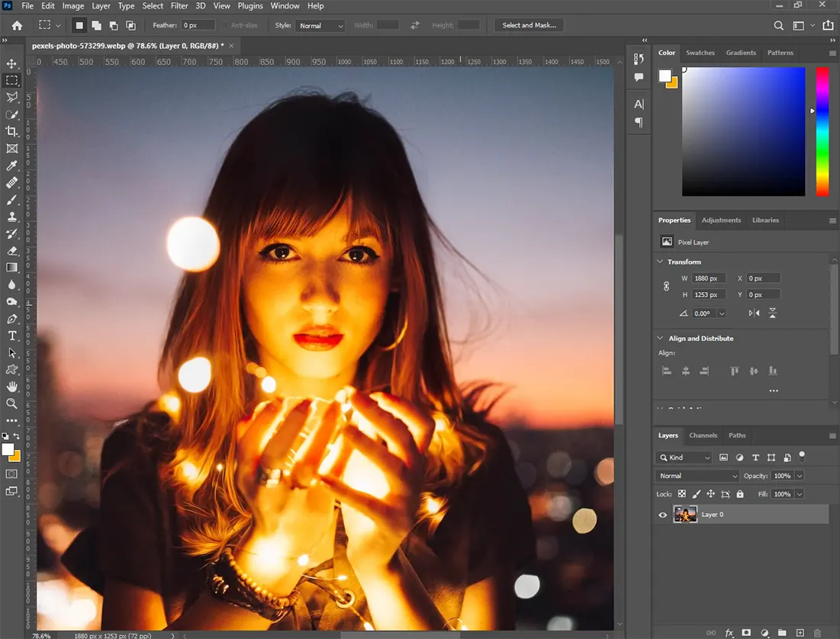Select the Hand tool
Viewport: 840px width, 639px height.
pos(11,387)
